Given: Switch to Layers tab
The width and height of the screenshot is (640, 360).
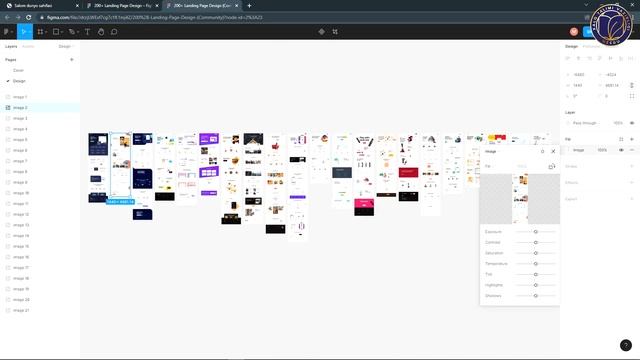Looking at the screenshot, I should [11, 47].
